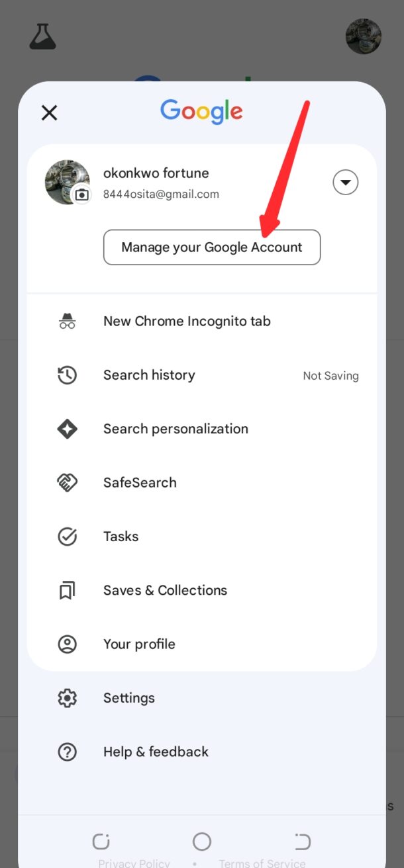Image resolution: width=404 pixels, height=868 pixels.
Task: Click Manage your Google Account
Action: pos(211,247)
